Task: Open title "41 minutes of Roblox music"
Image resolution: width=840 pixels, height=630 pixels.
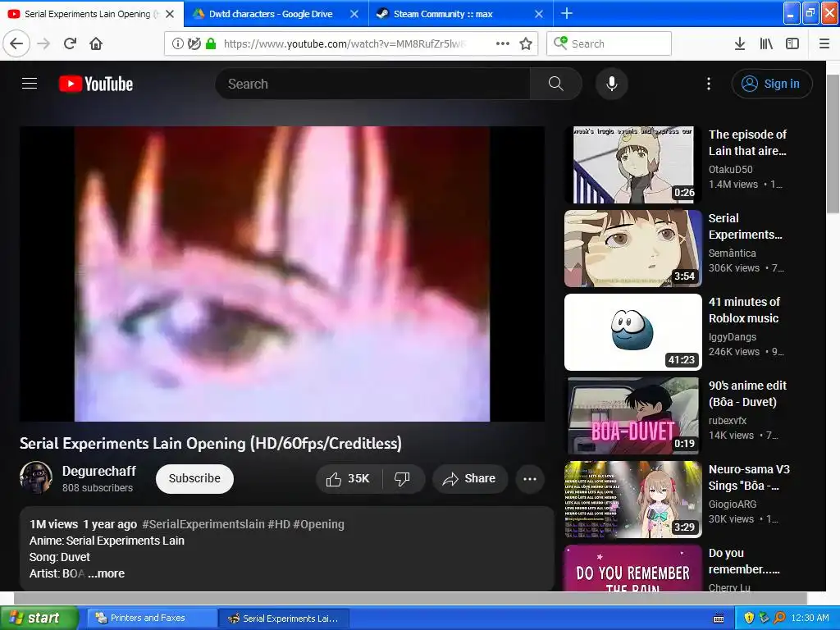Action: 744,309
